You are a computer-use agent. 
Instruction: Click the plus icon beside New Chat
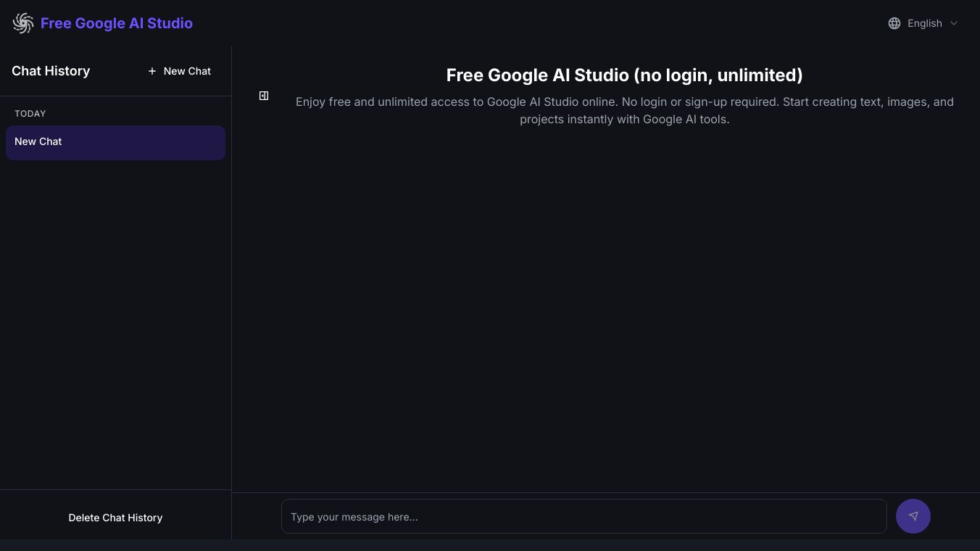pyautogui.click(x=152, y=71)
